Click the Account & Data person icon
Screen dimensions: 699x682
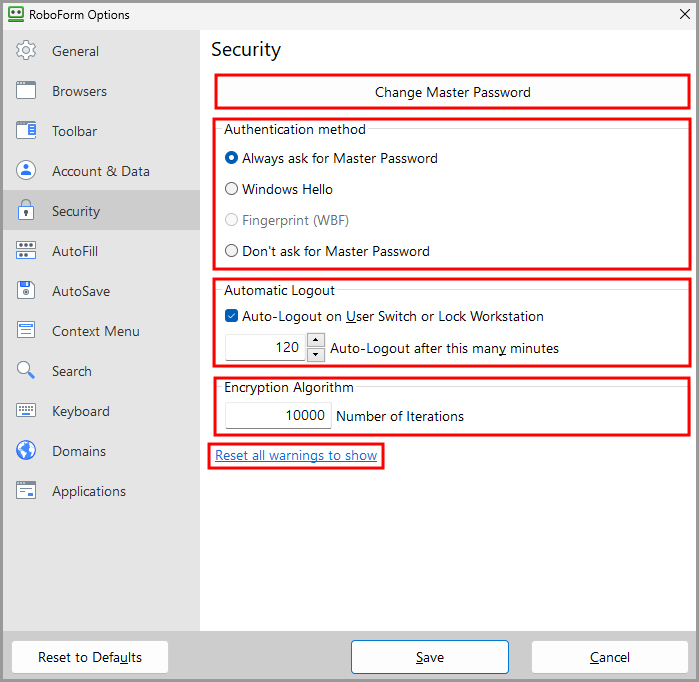[x=26, y=170]
